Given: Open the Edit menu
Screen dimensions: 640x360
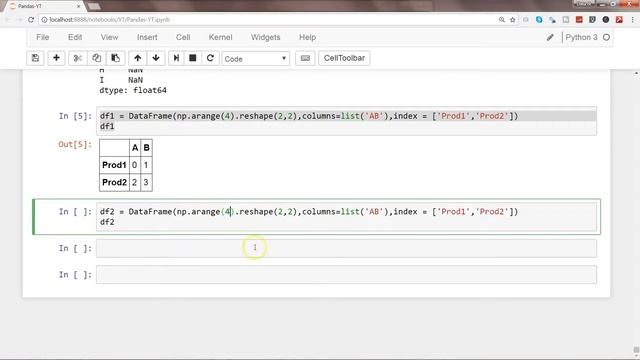Looking at the screenshot, I should (x=75, y=37).
